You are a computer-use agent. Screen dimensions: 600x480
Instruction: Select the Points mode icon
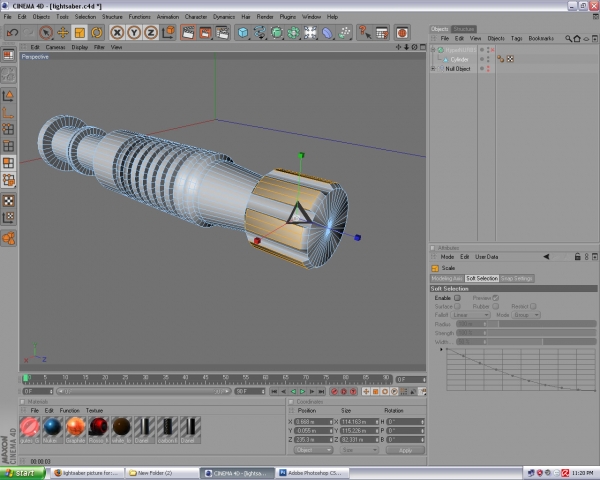point(8,129)
